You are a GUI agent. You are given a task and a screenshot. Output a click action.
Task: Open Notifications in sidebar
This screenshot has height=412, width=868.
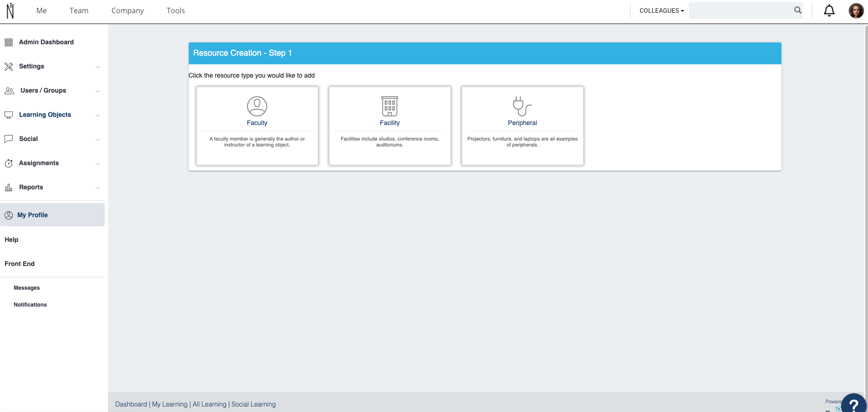[30, 305]
